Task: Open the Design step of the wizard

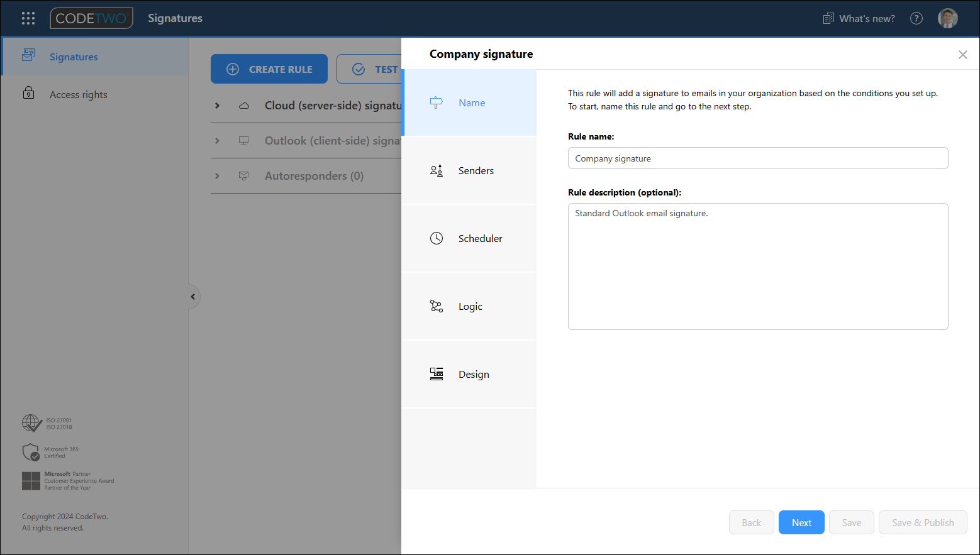Action: coord(474,373)
